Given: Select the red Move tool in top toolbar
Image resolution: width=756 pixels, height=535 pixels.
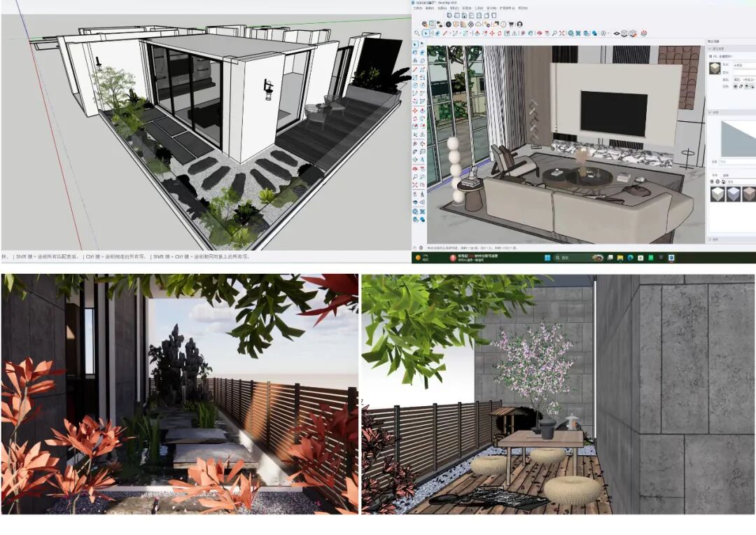Looking at the screenshot, I should 492,34.
